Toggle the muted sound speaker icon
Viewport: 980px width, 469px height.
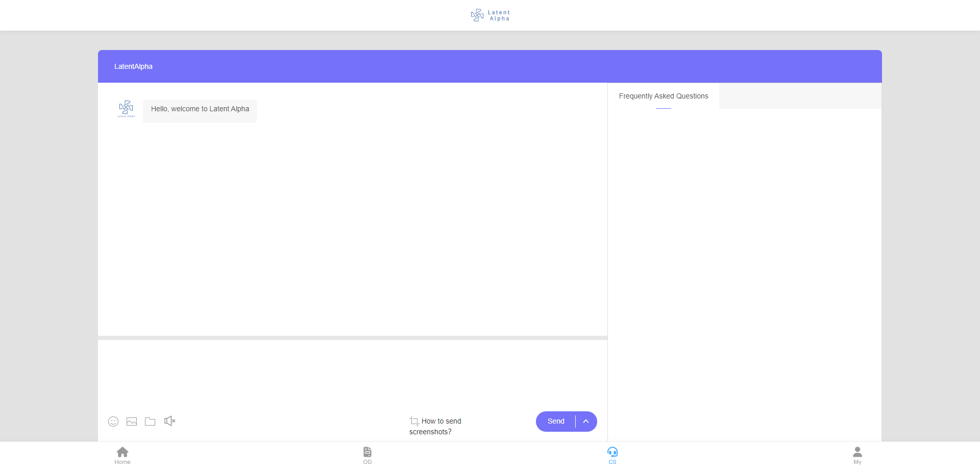click(169, 421)
